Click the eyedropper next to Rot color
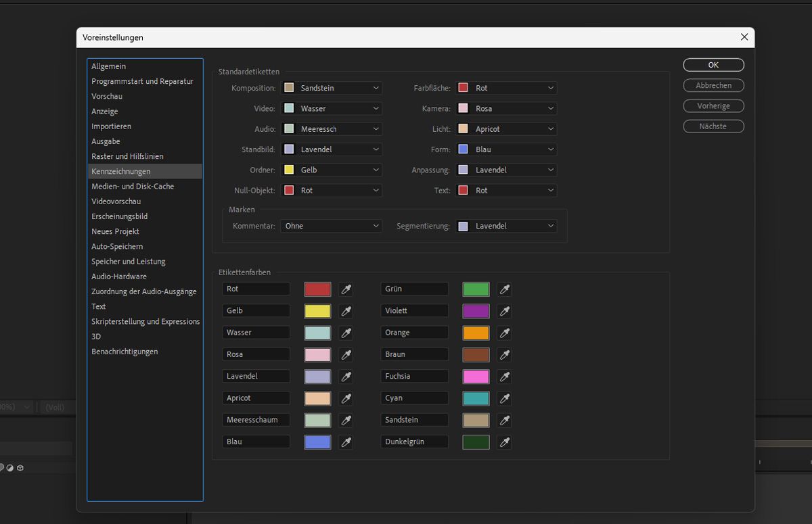 point(346,289)
